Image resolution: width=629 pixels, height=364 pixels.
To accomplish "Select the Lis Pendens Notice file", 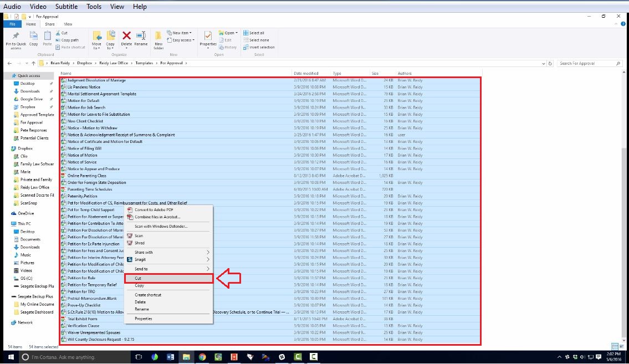I will coord(270,87).
